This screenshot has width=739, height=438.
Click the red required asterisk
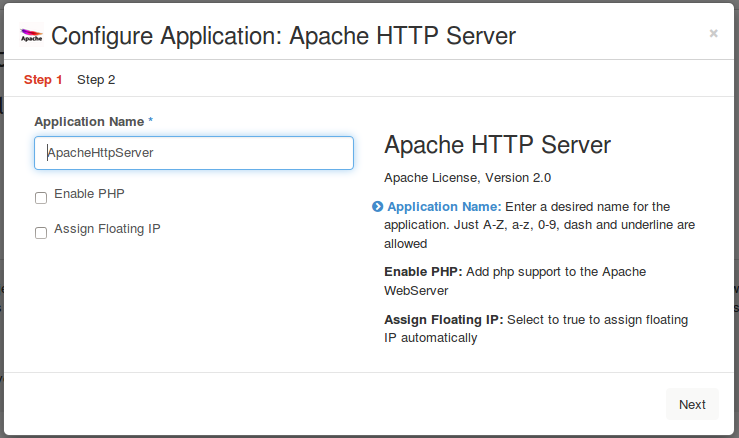(151, 121)
